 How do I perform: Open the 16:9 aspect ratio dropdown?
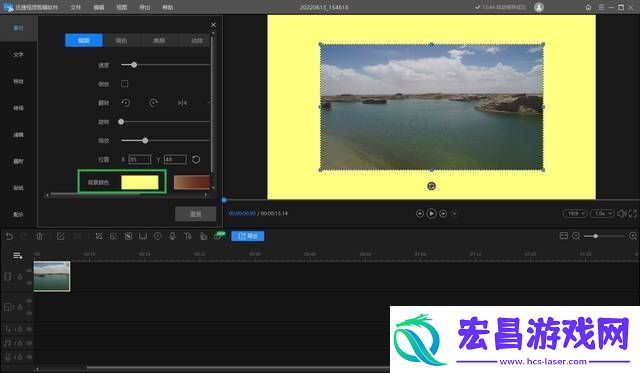coord(575,213)
